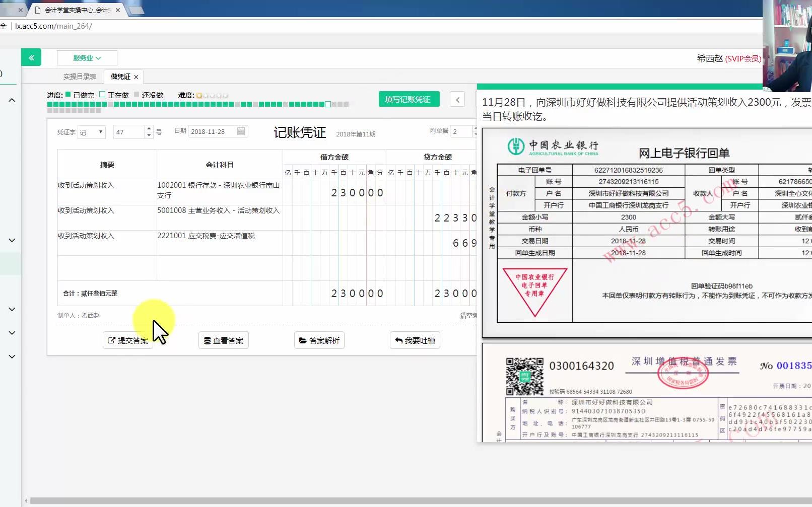Click the new tab button in browser
Image resolution: width=812 pixels, height=507 pixels.
(x=136, y=10)
